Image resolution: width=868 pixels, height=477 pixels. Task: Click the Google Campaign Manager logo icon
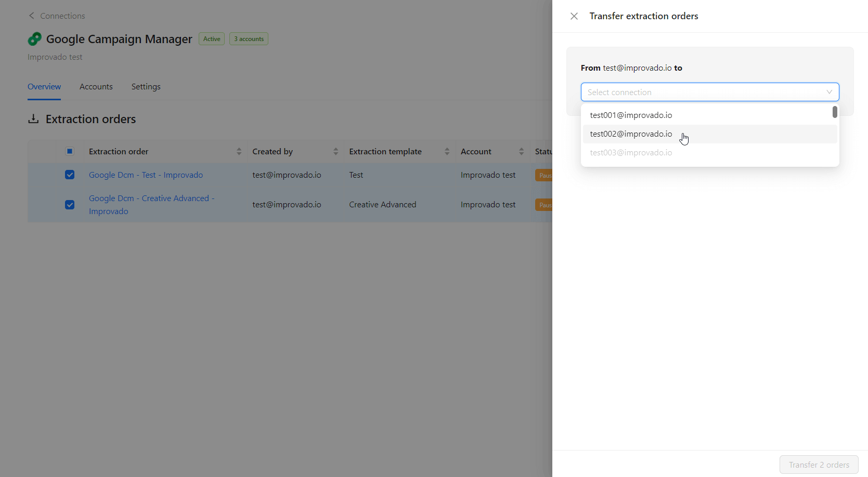point(35,39)
